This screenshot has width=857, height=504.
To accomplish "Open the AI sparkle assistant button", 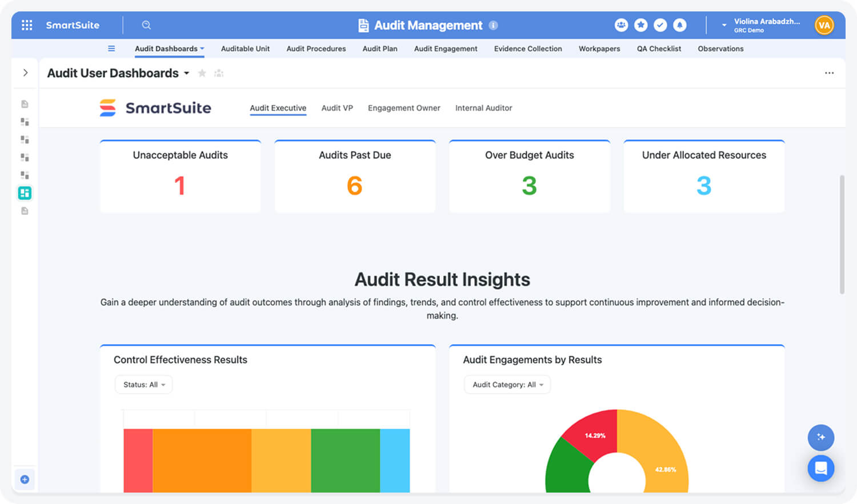I will point(821,437).
